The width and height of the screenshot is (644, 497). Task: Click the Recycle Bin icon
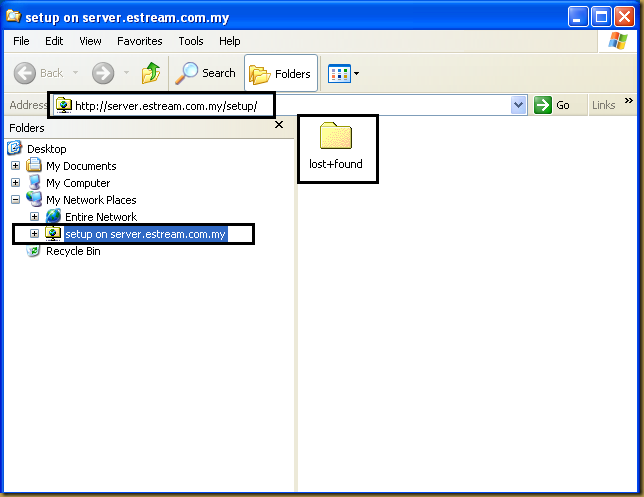pos(33,251)
